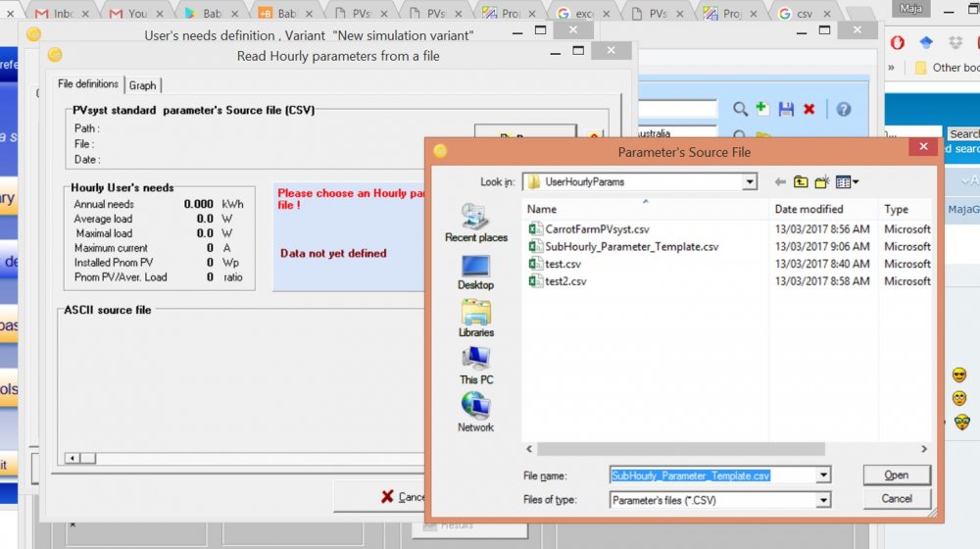Image resolution: width=980 pixels, height=549 pixels.
Task: Open Libraries from the places bar
Action: pos(475,319)
